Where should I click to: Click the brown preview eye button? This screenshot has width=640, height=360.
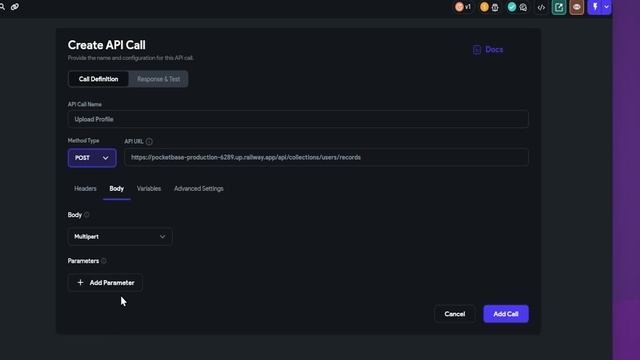pos(576,7)
